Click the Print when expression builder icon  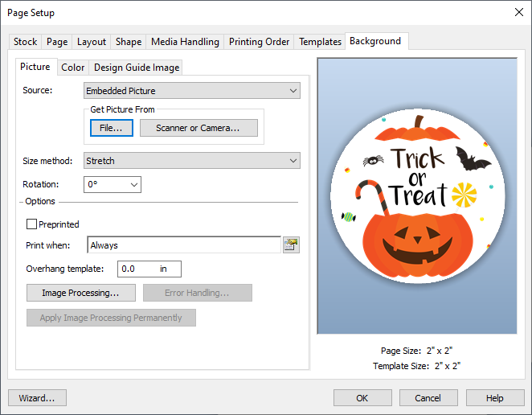point(291,245)
